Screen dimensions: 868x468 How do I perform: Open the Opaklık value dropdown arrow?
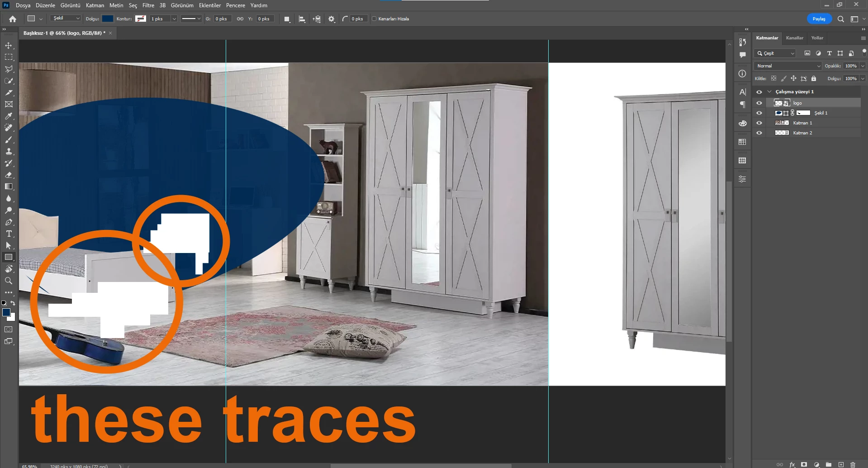863,66
